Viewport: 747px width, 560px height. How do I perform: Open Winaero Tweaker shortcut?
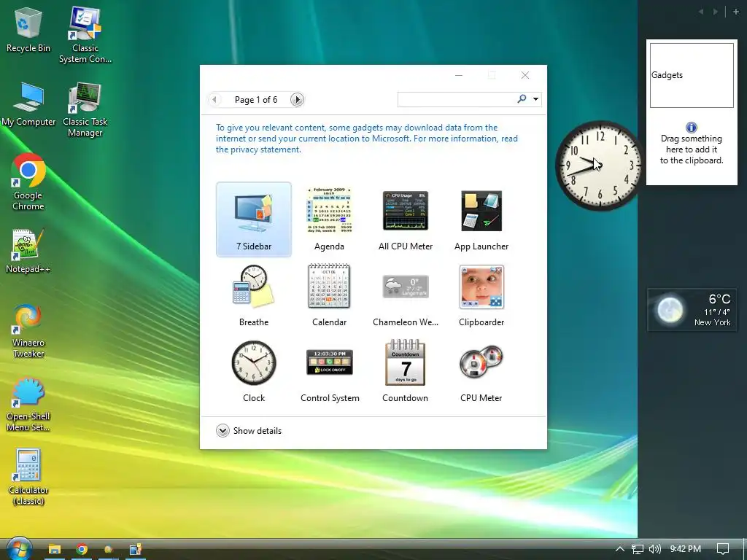(28, 330)
